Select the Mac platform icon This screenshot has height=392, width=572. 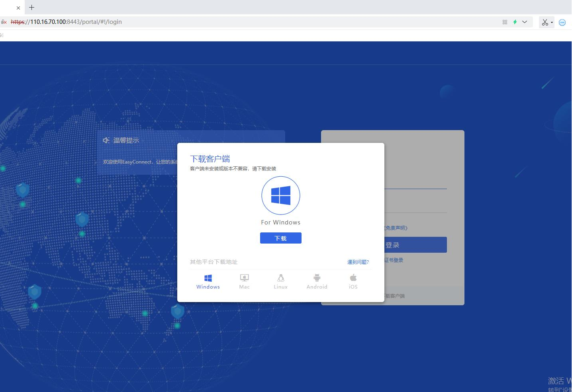(244, 278)
